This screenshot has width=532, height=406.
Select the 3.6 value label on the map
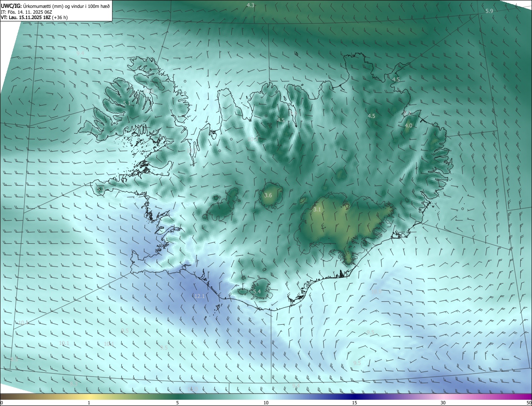point(268,195)
